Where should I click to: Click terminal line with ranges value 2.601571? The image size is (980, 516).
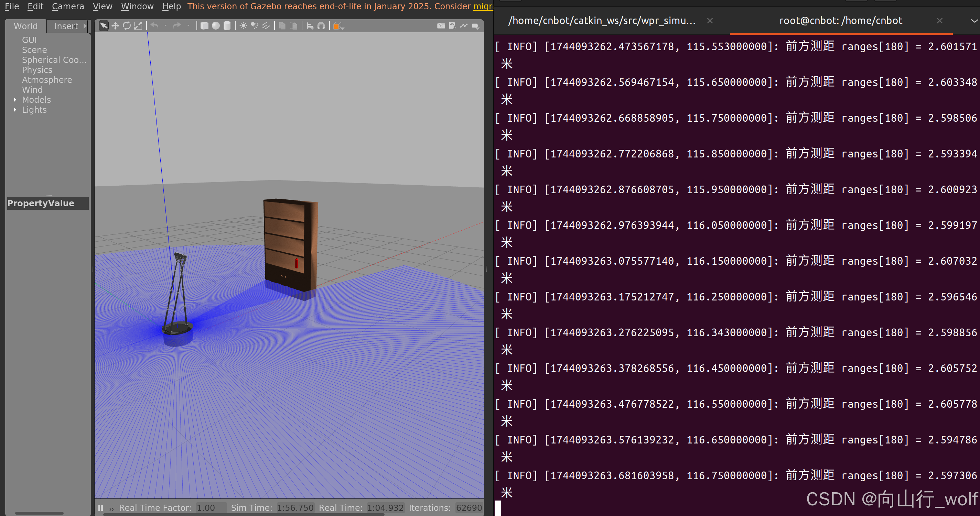point(736,55)
